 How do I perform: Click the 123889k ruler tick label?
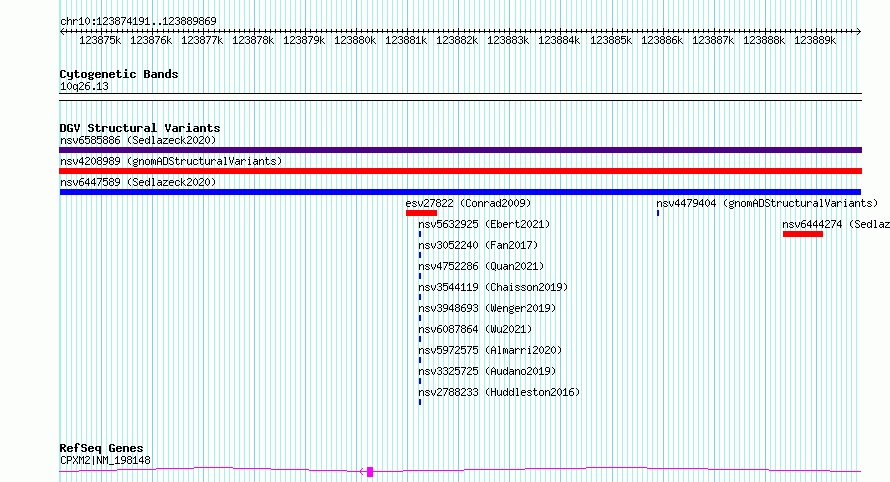[815, 40]
